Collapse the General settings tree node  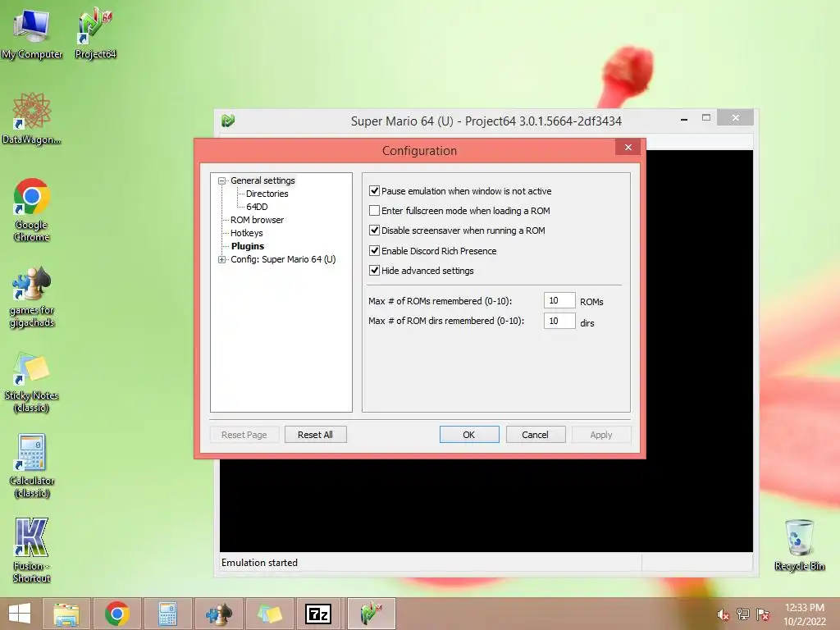221,181
